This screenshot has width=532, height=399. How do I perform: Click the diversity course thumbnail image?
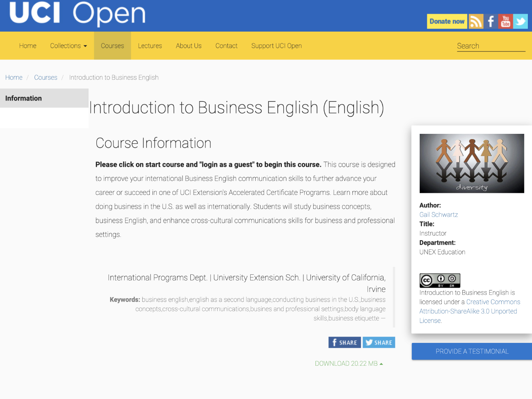click(x=472, y=163)
